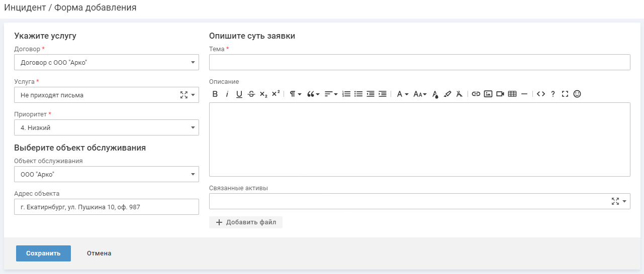
Task: Insert a table in the editor
Action: (512, 94)
